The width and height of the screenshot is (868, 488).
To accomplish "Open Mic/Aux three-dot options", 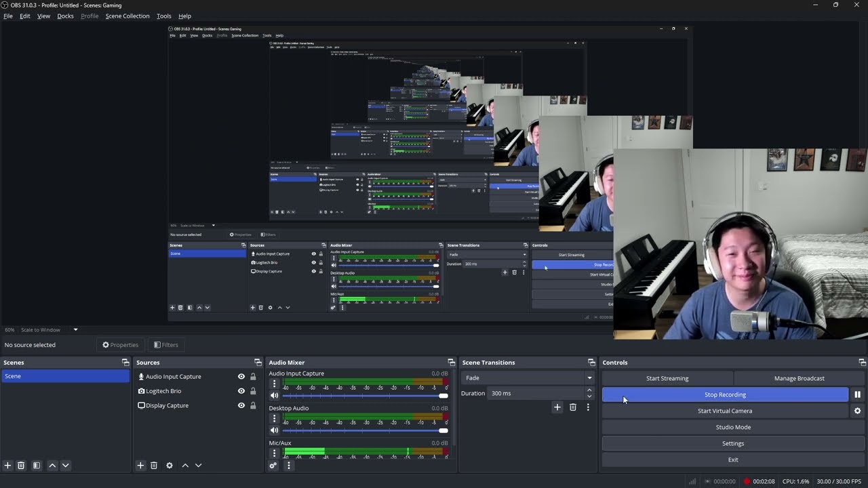I will tap(274, 453).
